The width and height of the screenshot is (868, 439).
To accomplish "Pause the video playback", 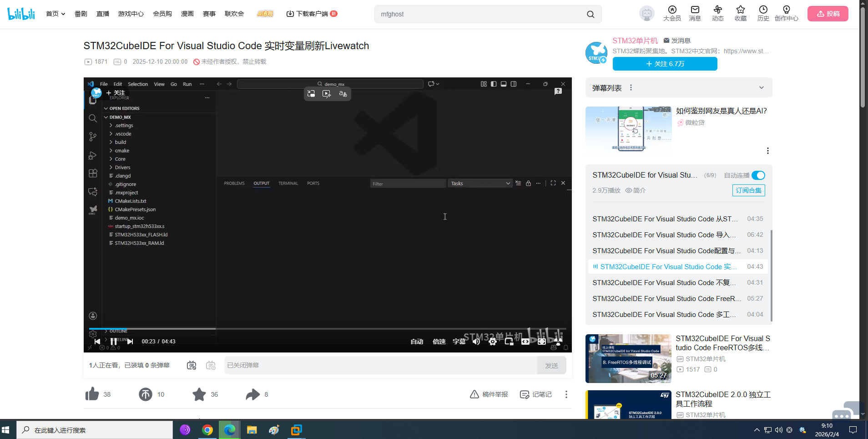I will pos(114,342).
